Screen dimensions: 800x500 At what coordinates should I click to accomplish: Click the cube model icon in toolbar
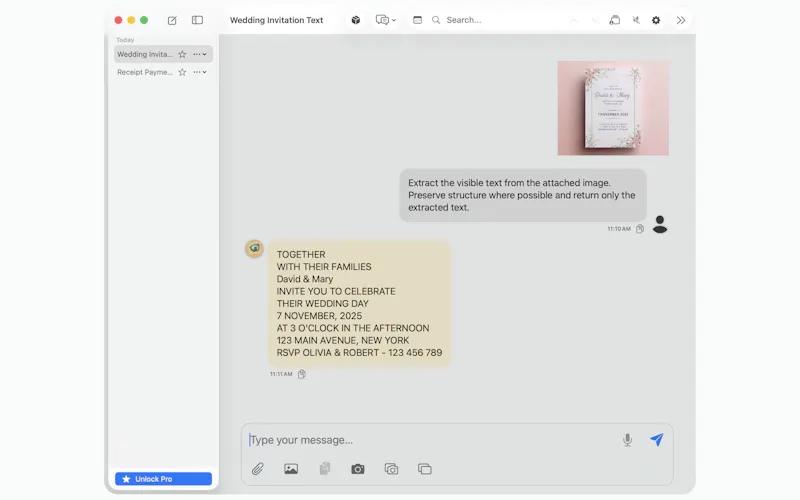pos(356,20)
